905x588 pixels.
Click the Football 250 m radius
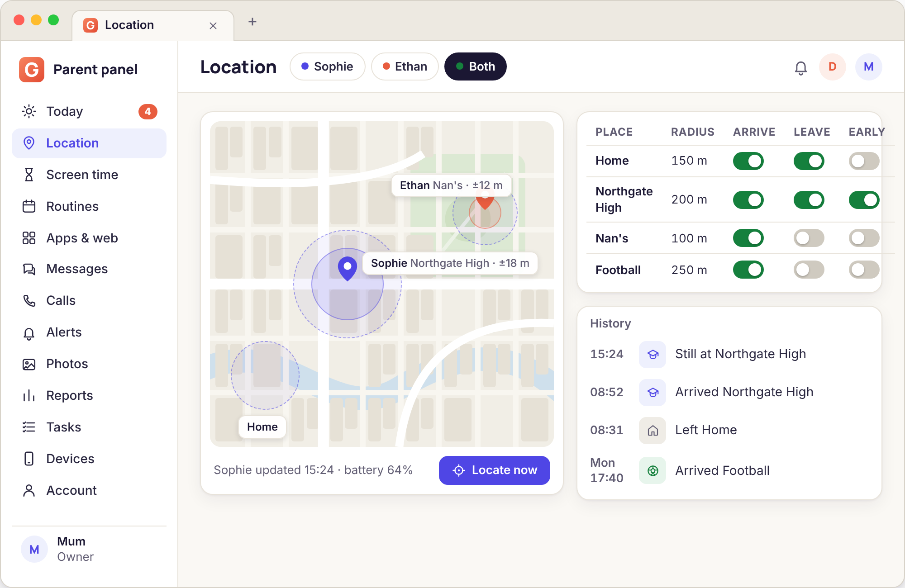689,270
